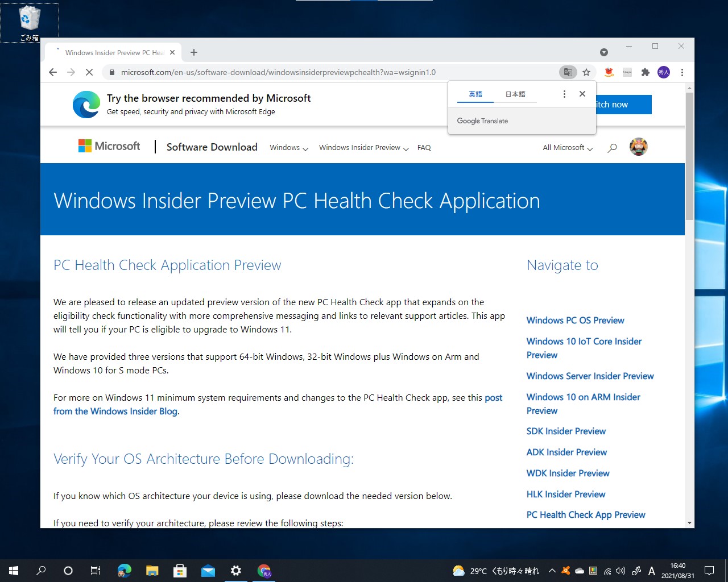
Task: Open the Amazon Assistant extension icon
Action: click(609, 72)
